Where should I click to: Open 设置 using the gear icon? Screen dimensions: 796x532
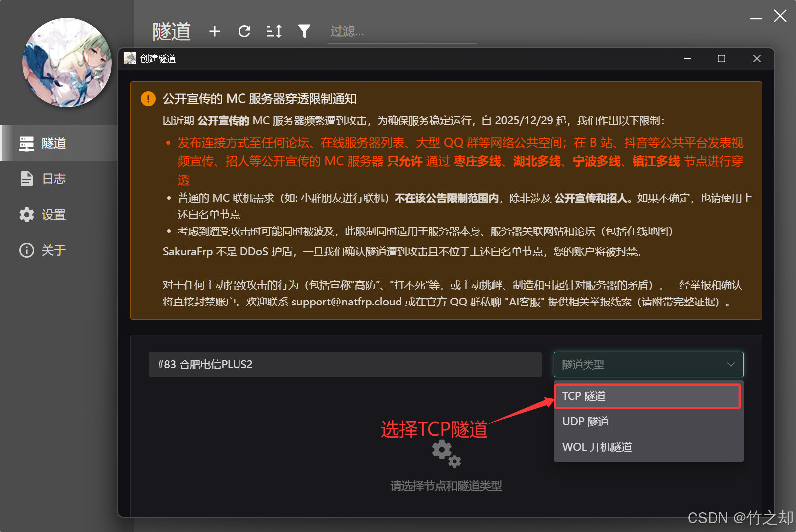click(26, 215)
